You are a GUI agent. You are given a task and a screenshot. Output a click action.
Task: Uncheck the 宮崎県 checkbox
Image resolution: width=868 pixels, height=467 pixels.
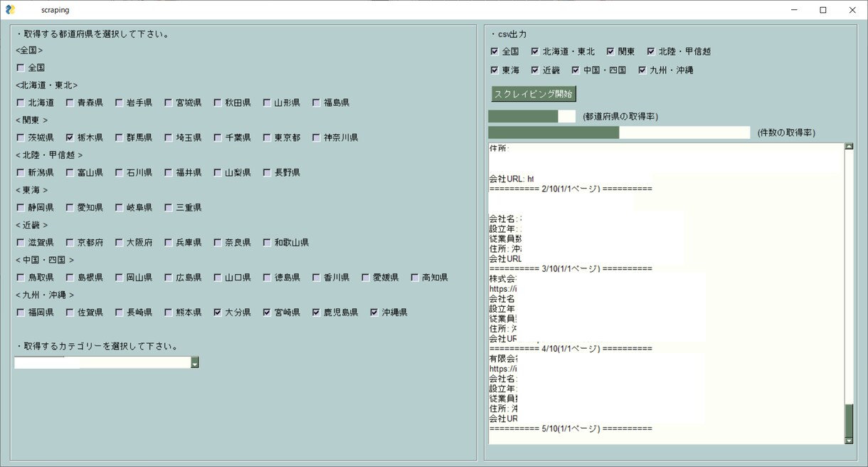click(x=267, y=312)
